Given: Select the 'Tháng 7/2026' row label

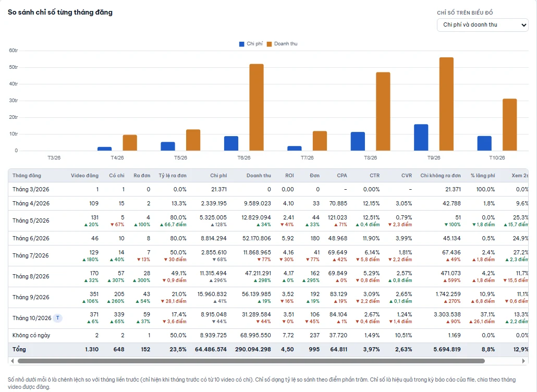Looking at the screenshot, I should [30, 256].
